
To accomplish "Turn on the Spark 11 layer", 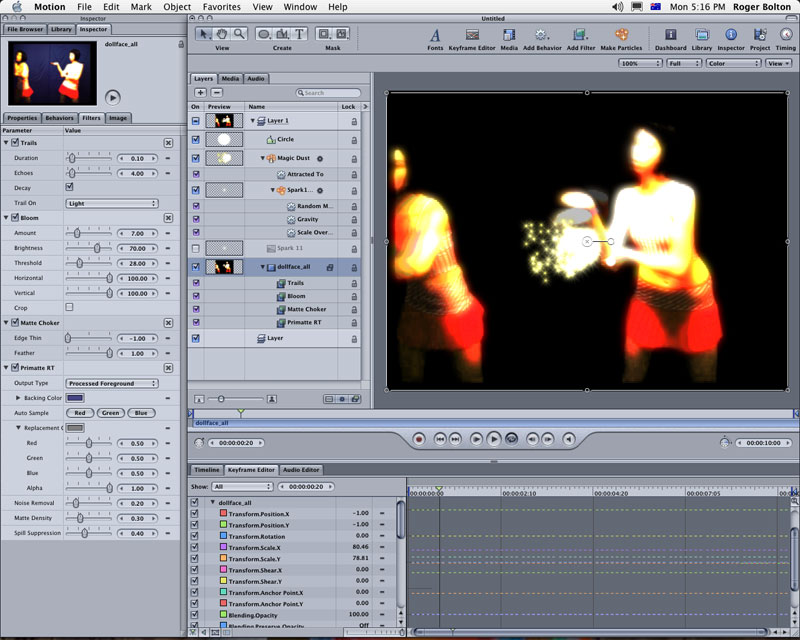I will (195, 249).
